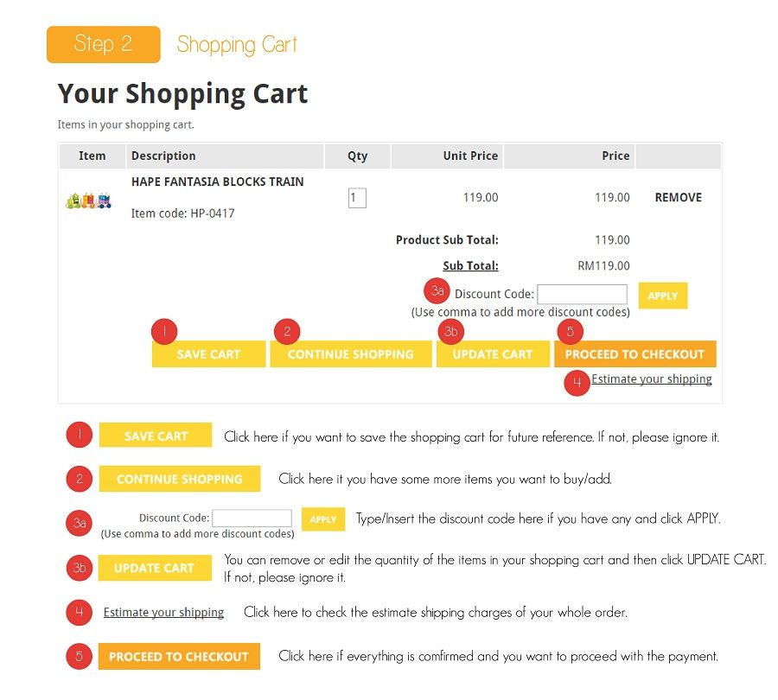
Task: Click red marker 3b above UPDATE CART
Action: [x=450, y=331]
